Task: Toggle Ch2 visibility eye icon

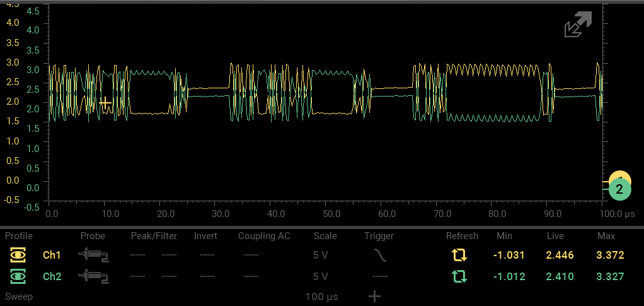Action: [x=19, y=276]
